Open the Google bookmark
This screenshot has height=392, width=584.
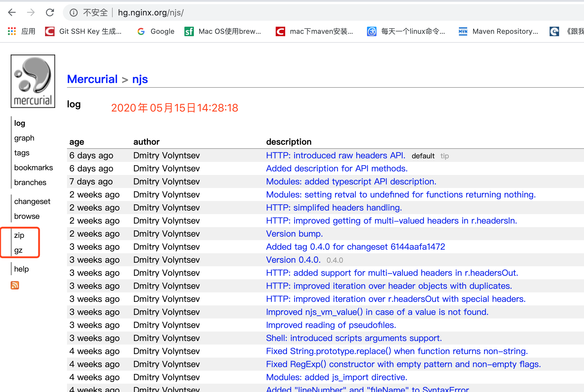(x=156, y=31)
